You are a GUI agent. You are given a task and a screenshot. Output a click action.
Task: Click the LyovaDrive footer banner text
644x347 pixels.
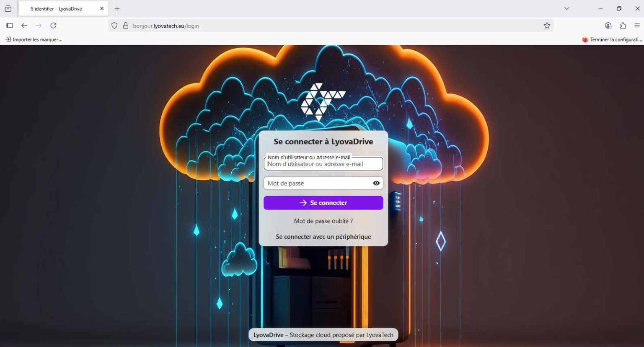coord(323,335)
